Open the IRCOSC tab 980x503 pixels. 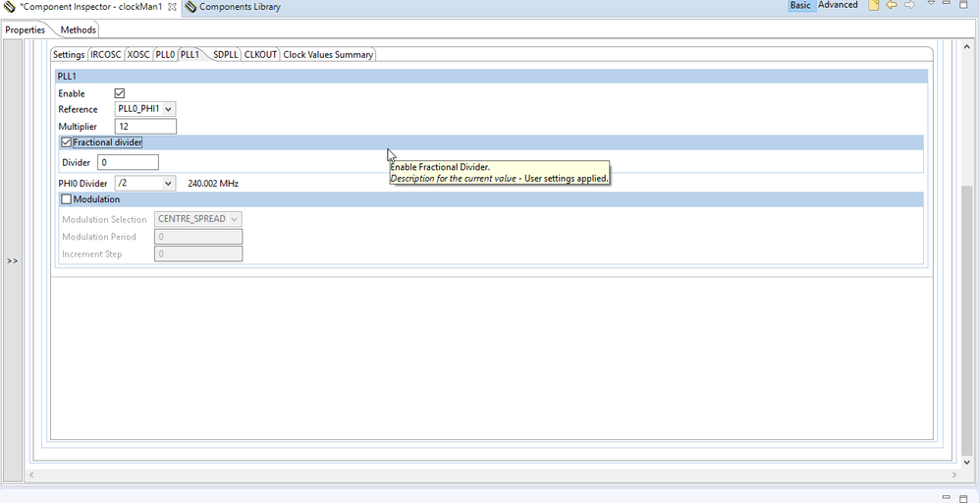click(x=106, y=54)
